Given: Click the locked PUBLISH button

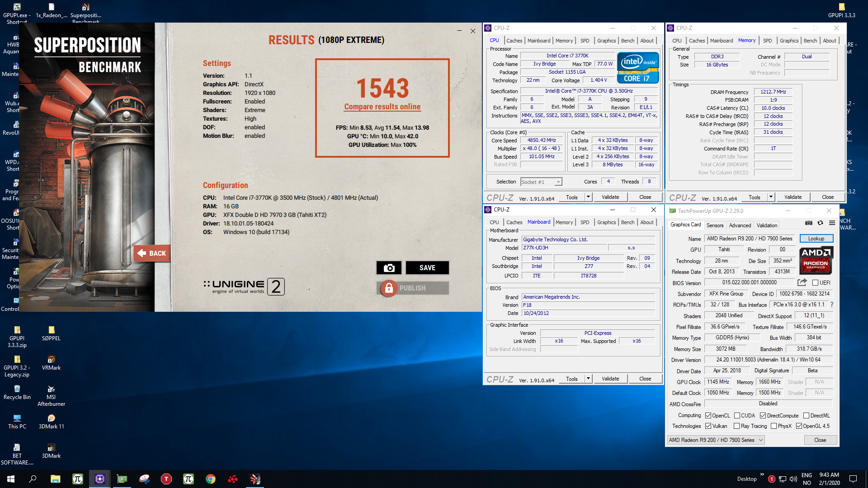Looking at the screenshot, I should pos(413,288).
